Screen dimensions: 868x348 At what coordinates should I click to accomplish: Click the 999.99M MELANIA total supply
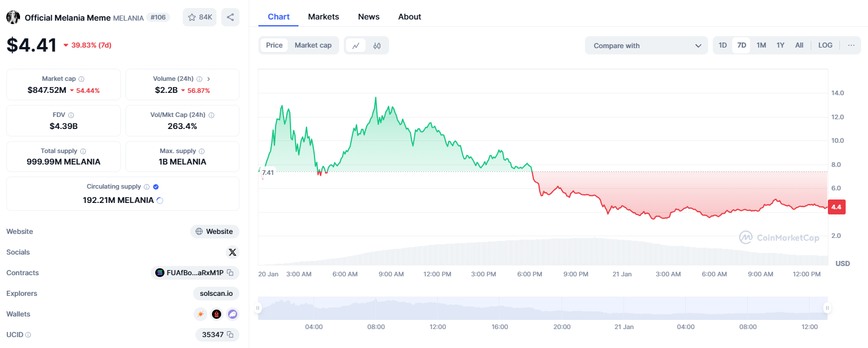(x=64, y=162)
